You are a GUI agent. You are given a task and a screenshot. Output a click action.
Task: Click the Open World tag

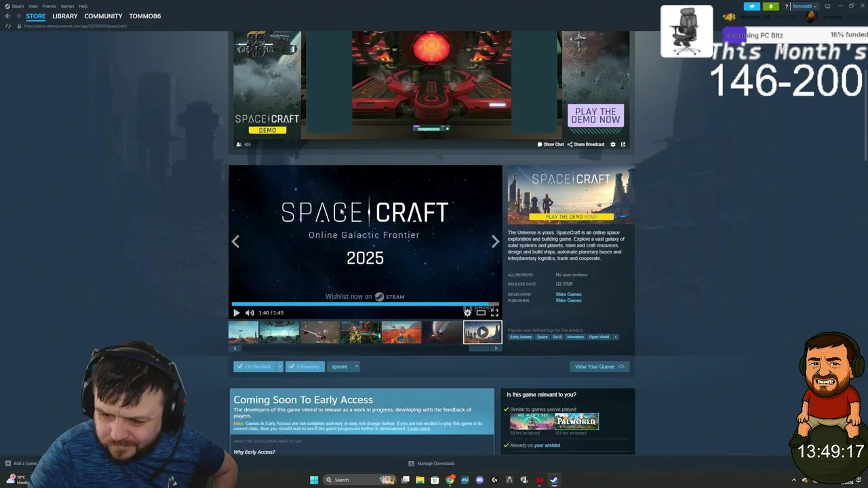599,337
